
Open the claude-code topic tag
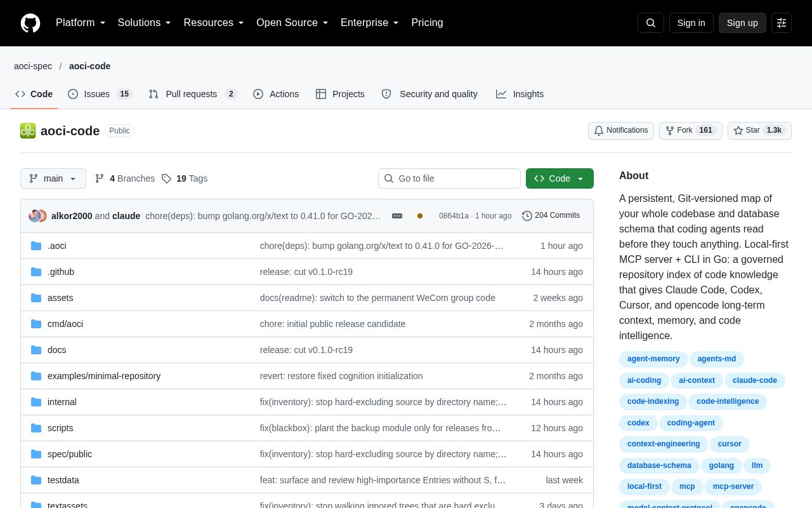pos(755,380)
